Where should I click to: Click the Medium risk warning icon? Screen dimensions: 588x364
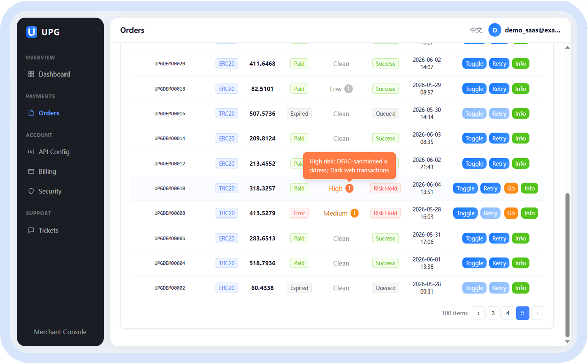click(x=354, y=213)
